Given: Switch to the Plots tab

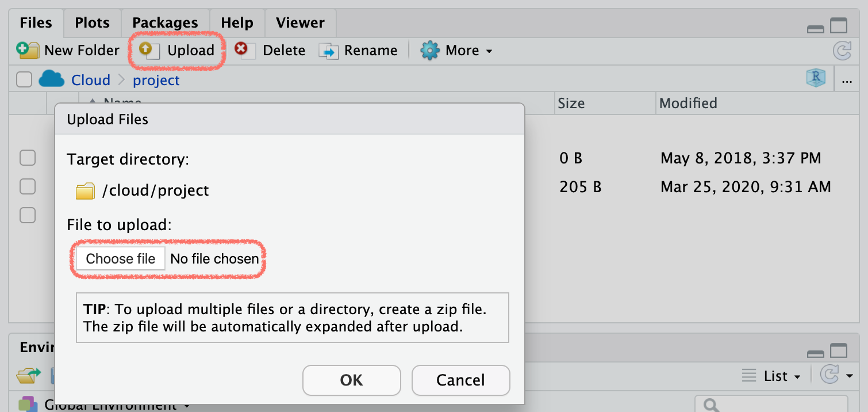Looking at the screenshot, I should point(92,23).
